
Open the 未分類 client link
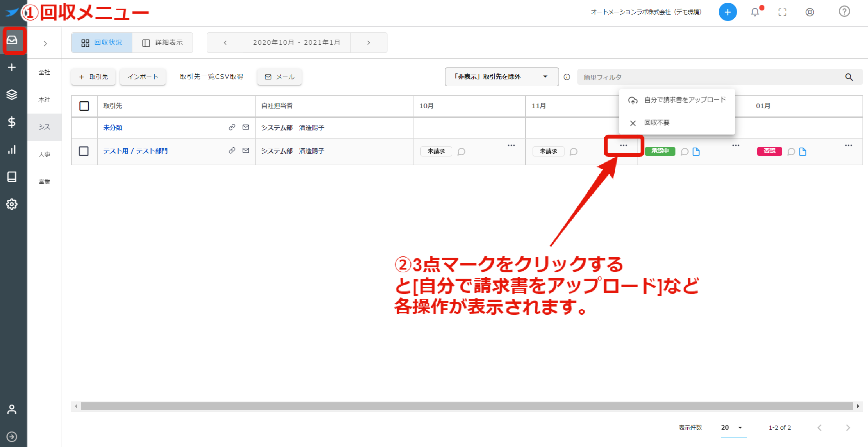click(113, 128)
